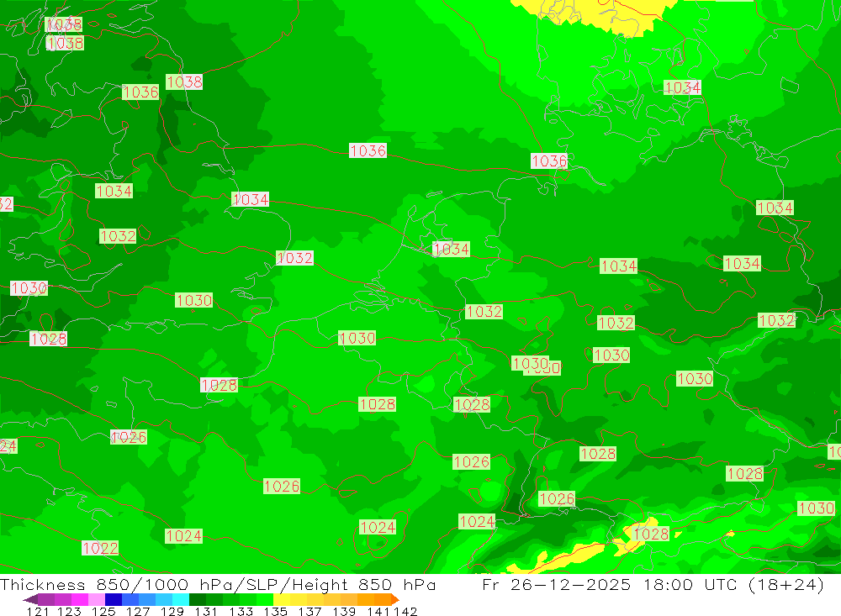The image size is (841, 616).
Task: Click the legend value 139
Action: pos(344,611)
